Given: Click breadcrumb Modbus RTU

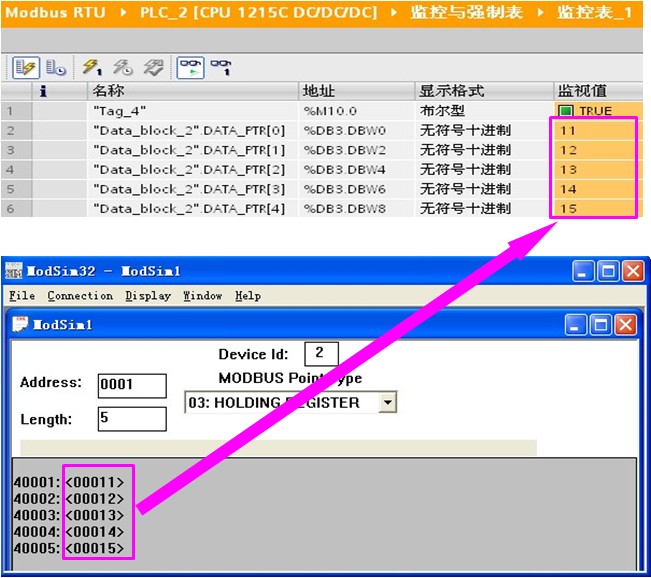Looking at the screenshot, I should pos(56,12).
